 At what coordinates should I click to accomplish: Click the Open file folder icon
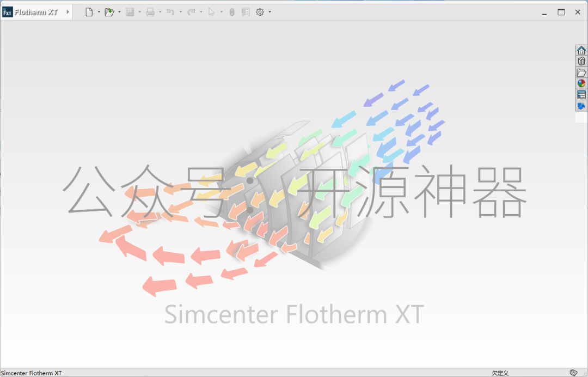(109, 12)
